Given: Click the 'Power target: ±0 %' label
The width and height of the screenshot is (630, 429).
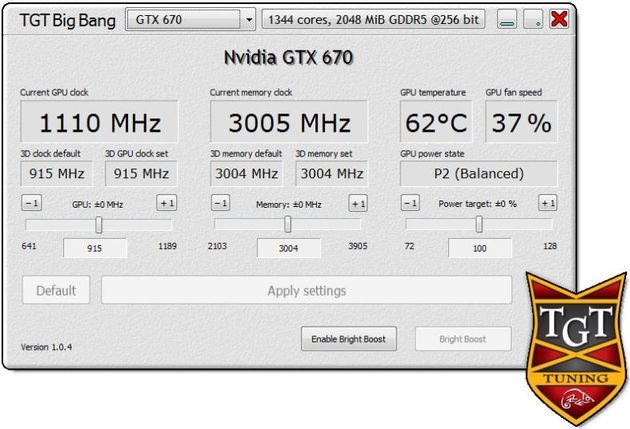Looking at the screenshot, I should coord(478,204).
